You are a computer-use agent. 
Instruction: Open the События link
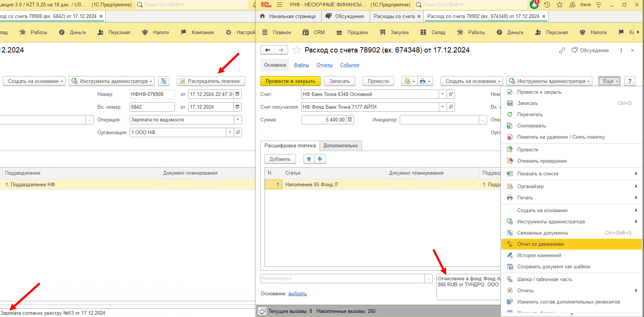tap(350, 65)
